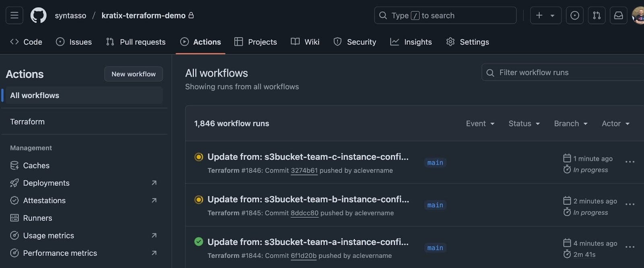Switch to the Code tab
The height and width of the screenshot is (268, 644).
point(26,42)
